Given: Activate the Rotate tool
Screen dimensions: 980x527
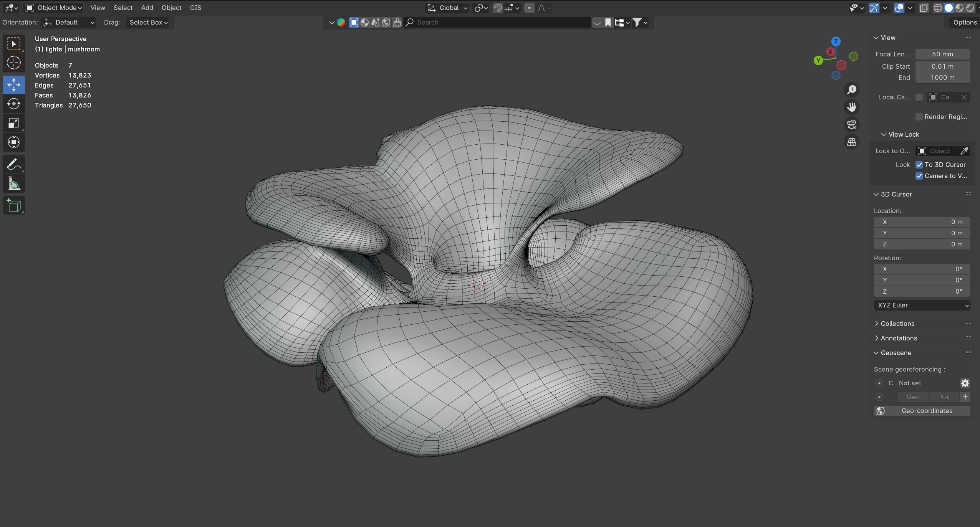Looking at the screenshot, I should (14, 104).
